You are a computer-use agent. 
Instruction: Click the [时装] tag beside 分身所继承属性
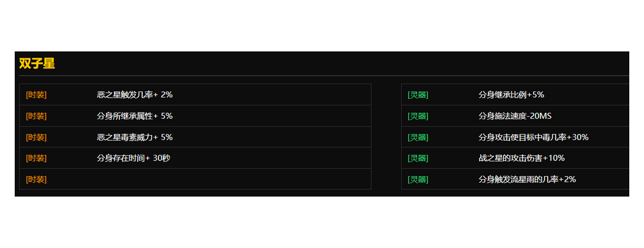click(36, 116)
